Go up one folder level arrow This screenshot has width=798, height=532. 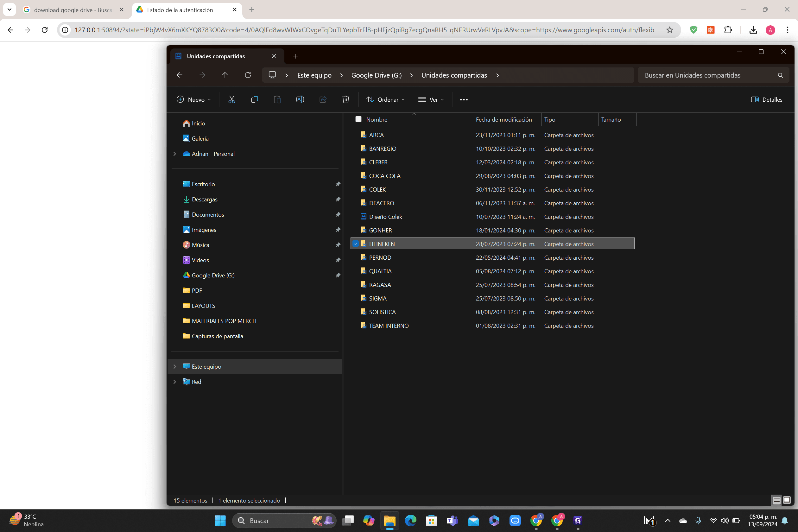pyautogui.click(x=225, y=75)
